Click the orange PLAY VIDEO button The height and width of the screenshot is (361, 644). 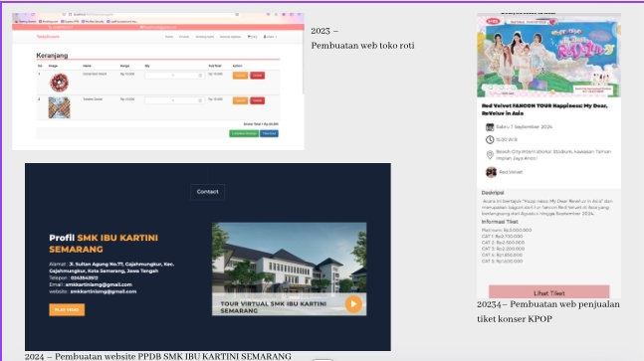point(67,309)
